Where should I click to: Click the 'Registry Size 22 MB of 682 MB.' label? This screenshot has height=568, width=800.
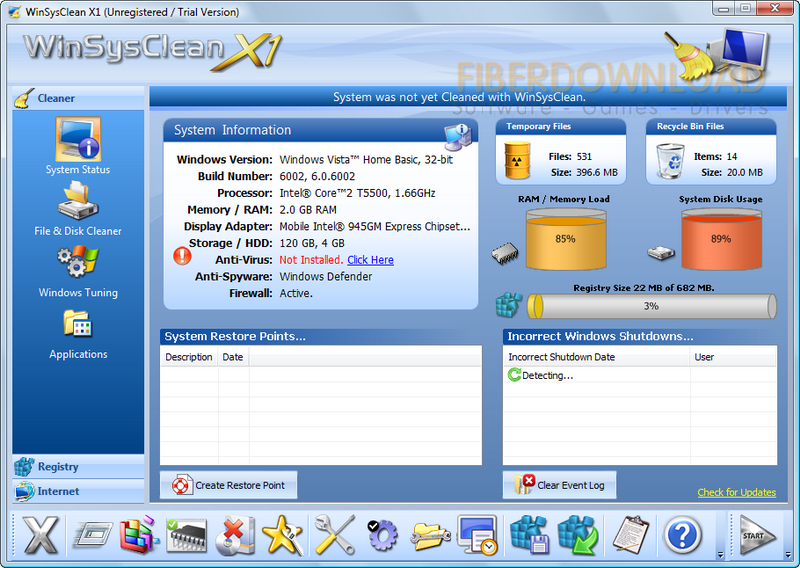tap(643, 288)
